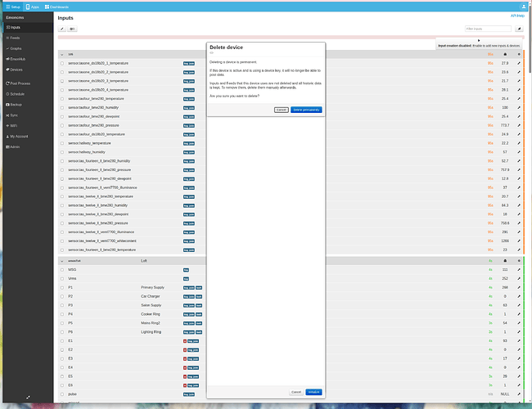Screen dimensions: 532x409
Task: Select the P1 input checkbox
Action: [x=61, y=287]
